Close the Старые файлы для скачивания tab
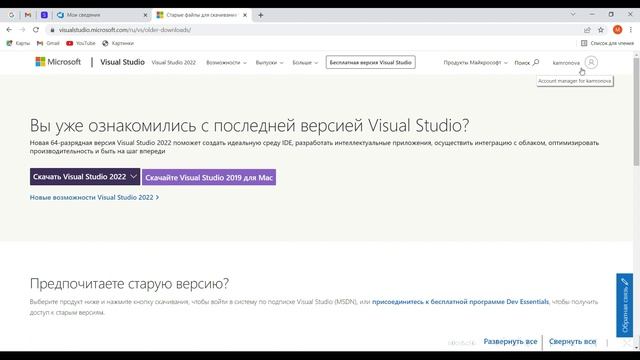 point(245,15)
